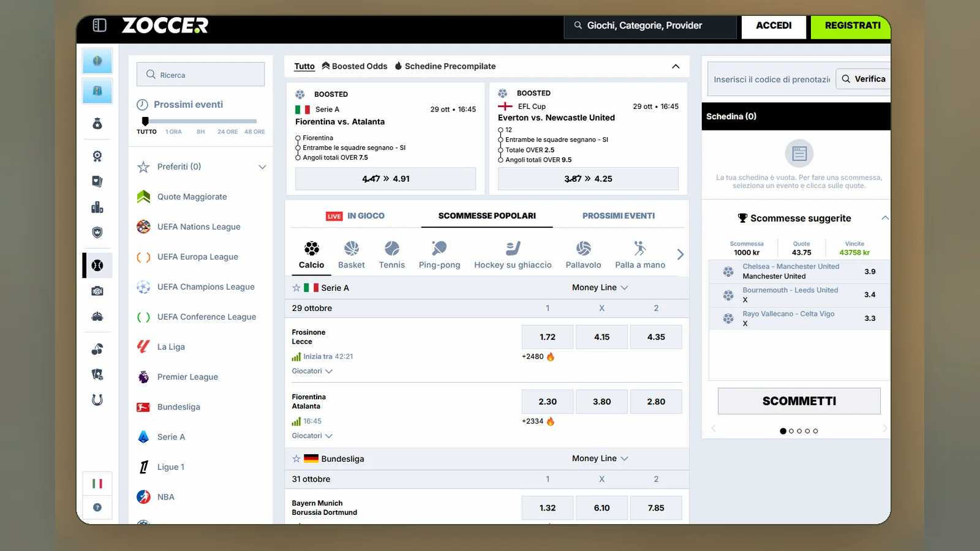The image size is (980, 551).
Task: Toggle the sidebar panel icon beside the logo
Action: pos(99,25)
